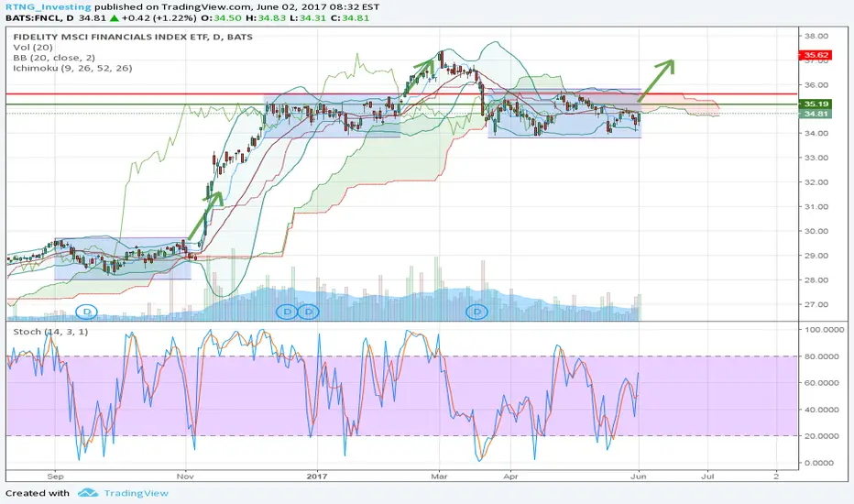
Task: Click the green 35.19 price tag
Action: (x=815, y=104)
